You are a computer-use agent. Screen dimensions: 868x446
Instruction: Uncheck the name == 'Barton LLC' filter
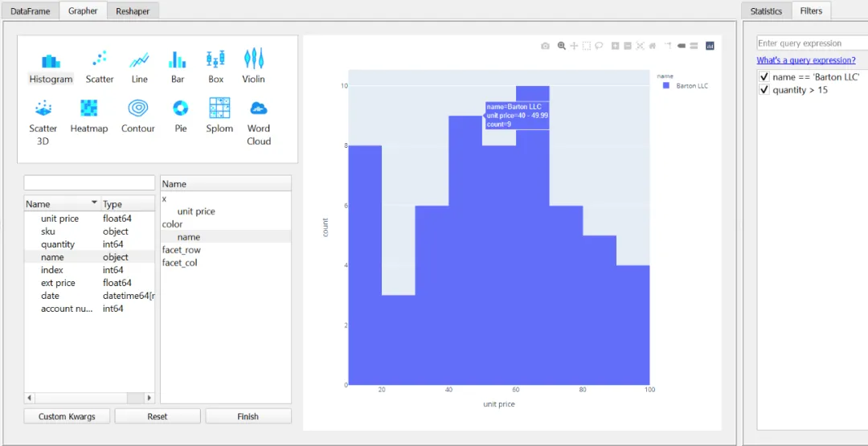pyautogui.click(x=764, y=77)
